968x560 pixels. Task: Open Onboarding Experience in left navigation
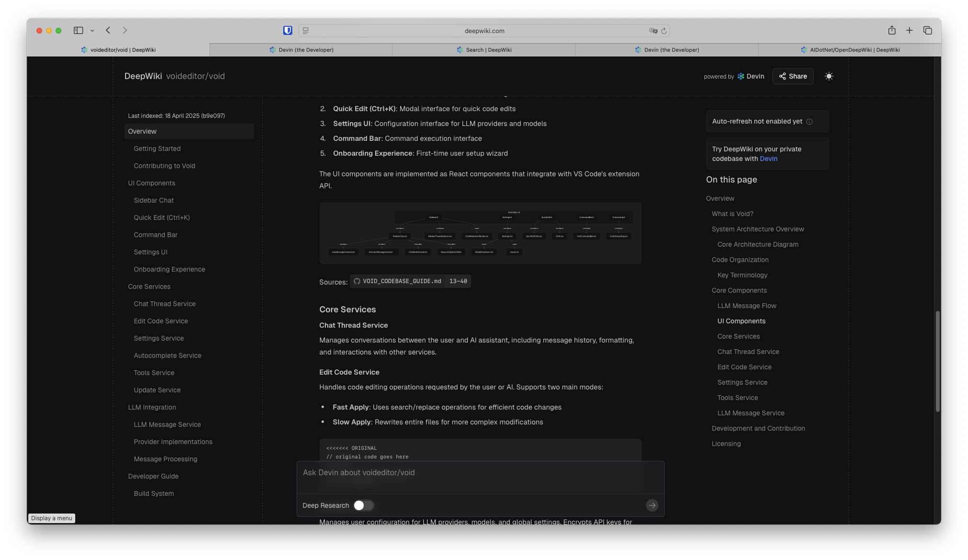(x=169, y=269)
